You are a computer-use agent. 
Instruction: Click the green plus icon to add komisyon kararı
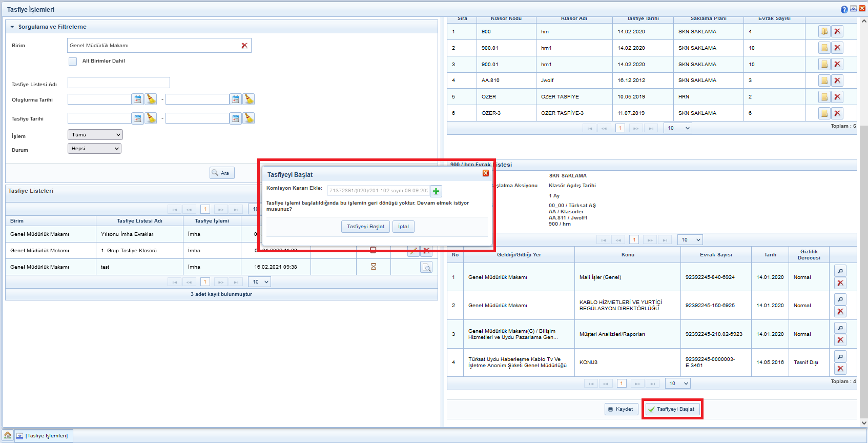pyautogui.click(x=436, y=191)
